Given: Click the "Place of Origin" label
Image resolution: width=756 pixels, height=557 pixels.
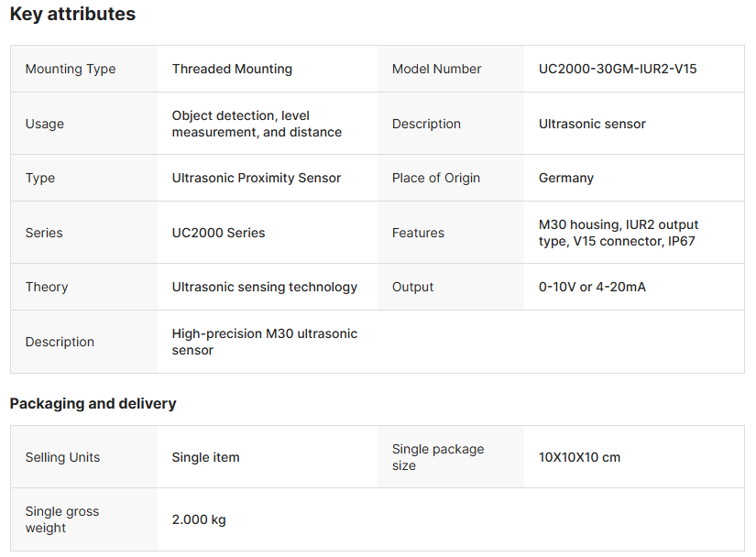Looking at the screenshot, I should [x=435, y=178].
